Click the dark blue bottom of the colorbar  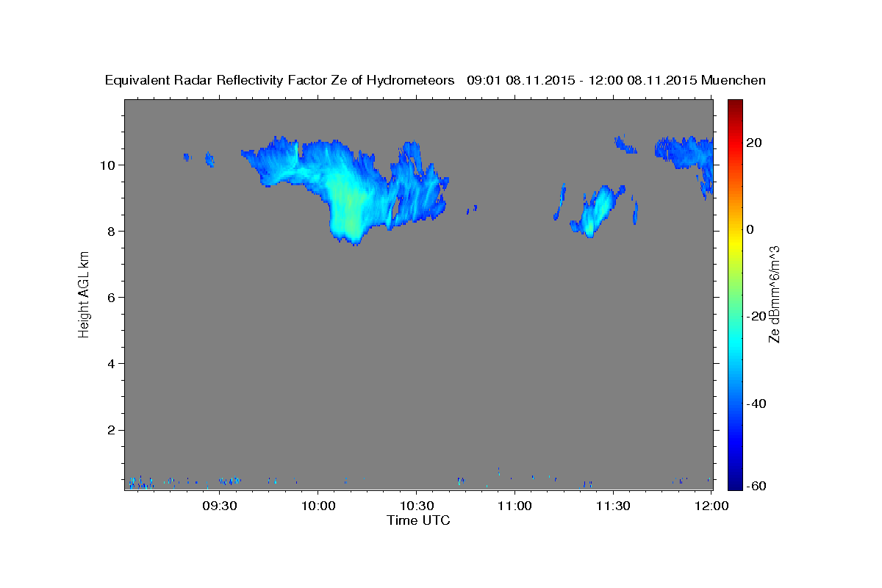pyautogui.click(x=735, y=484)
